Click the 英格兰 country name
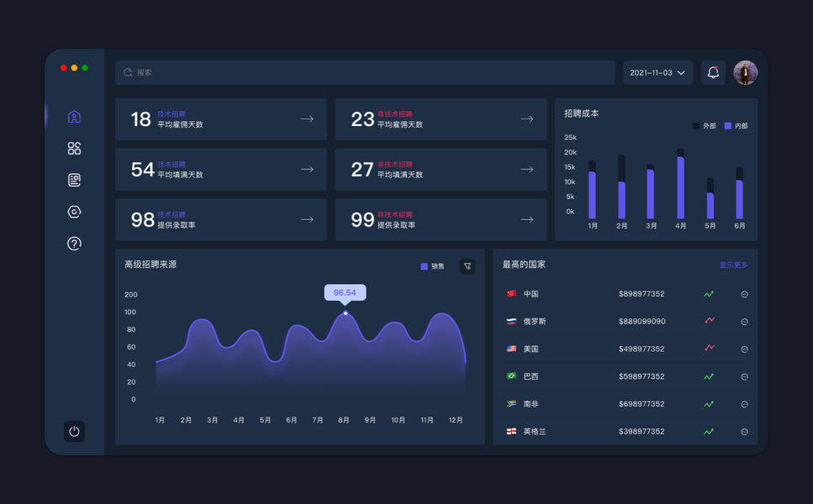The height and width of the screenshot is (504, 813). [535, 431]
